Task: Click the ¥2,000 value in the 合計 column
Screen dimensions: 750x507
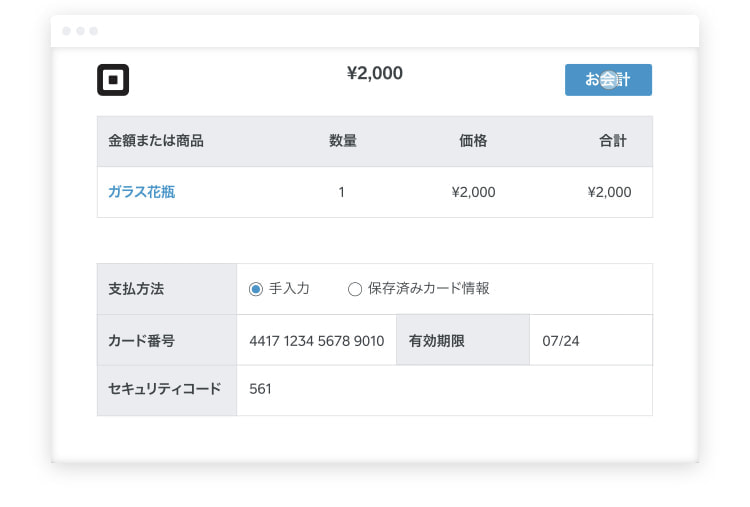Action: click(609, 192)
